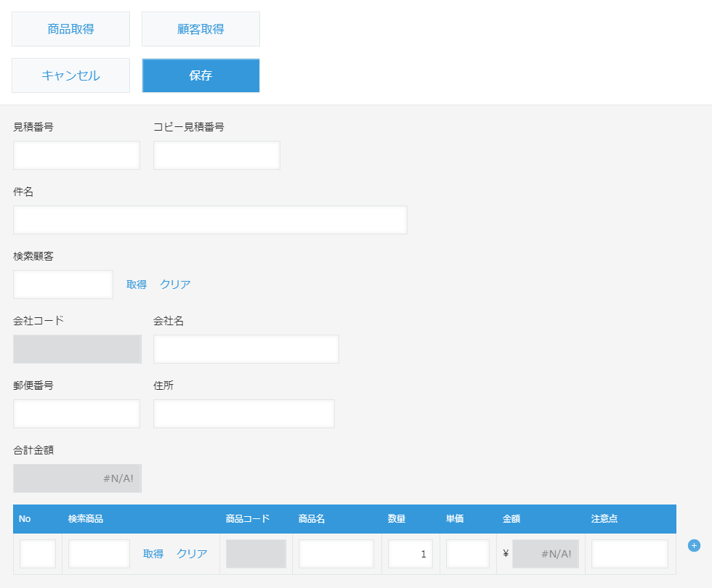712x588 pixels.
Task: Click クリア link next to 検索顧客
Action: [x=175, y=285]
